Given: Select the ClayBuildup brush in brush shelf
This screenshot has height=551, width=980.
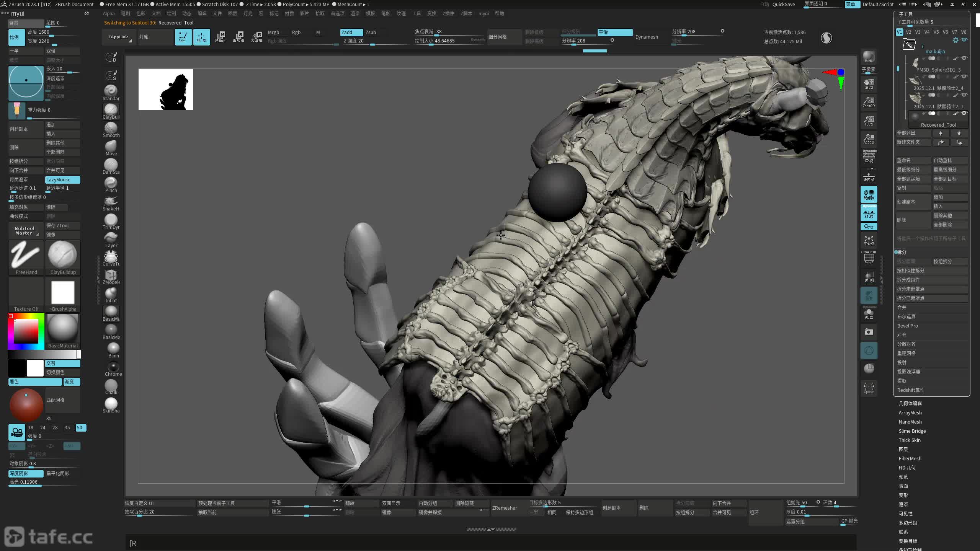Looking at the screenshot, I should point(111,111).
